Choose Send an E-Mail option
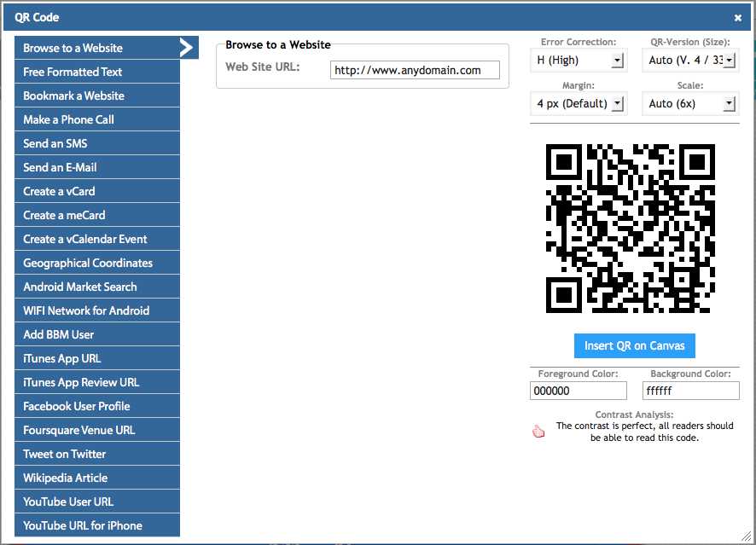Image resolution: width=756 pixels, height=545 pixels. pos(97,167)
